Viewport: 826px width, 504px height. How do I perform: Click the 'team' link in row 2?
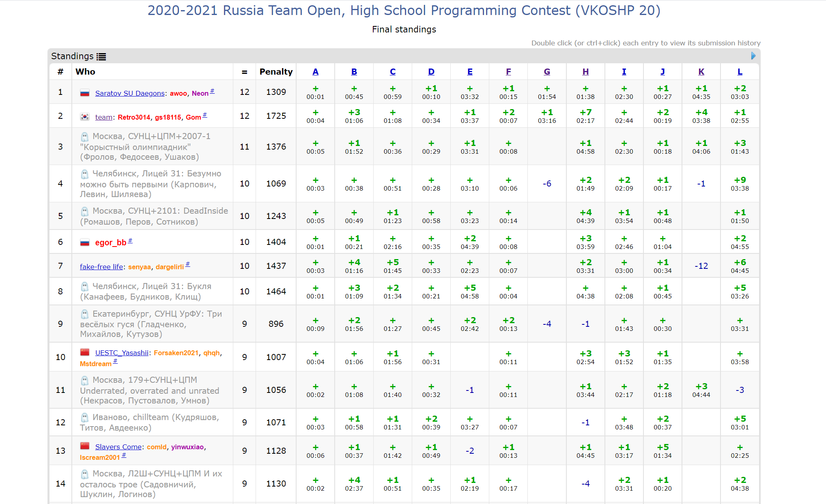(x=104, y=117)
